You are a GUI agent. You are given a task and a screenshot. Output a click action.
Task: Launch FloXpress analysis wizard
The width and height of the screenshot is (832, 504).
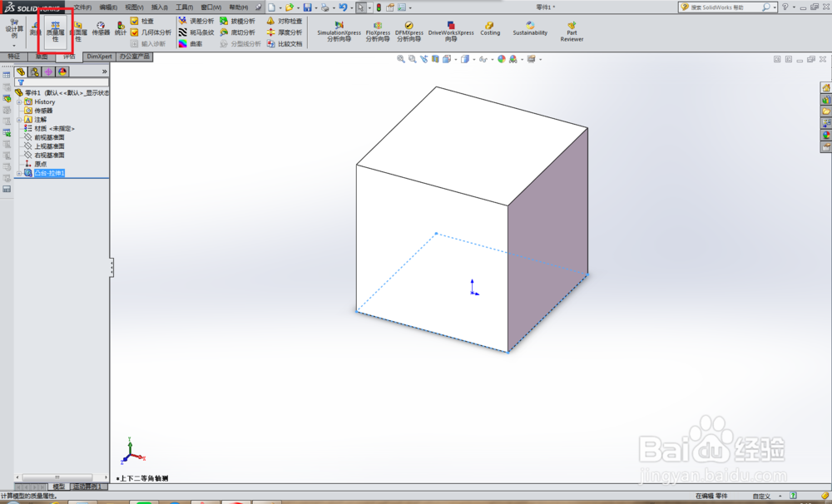pyautogui.click(x=378, y=32)
